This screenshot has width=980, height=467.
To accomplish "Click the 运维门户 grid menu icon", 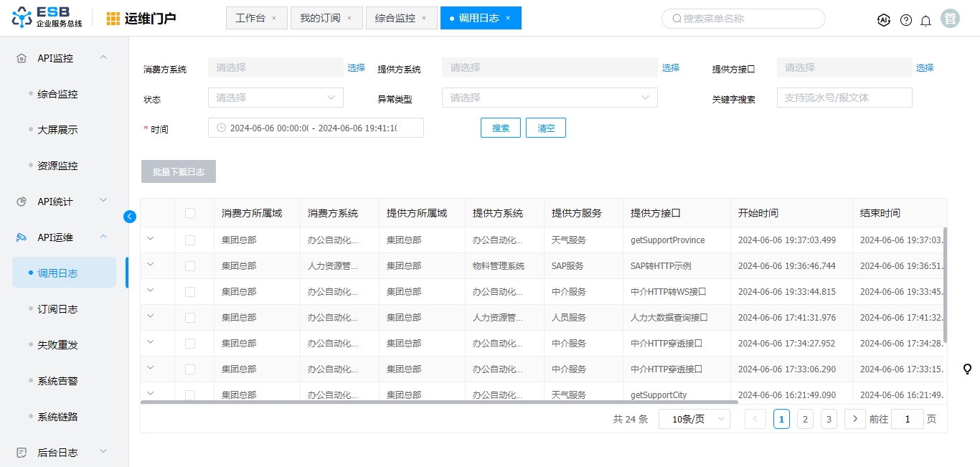I will pyautogui.click(x=113, y=19).
